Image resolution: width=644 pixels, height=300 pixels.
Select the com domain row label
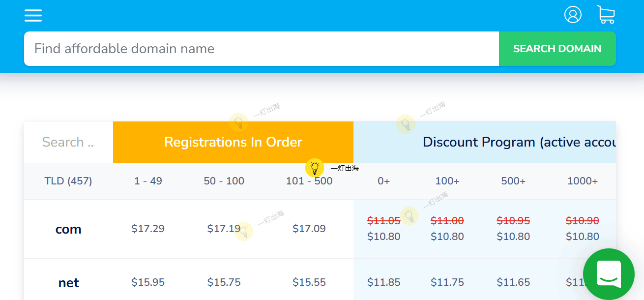click(68, 229)
